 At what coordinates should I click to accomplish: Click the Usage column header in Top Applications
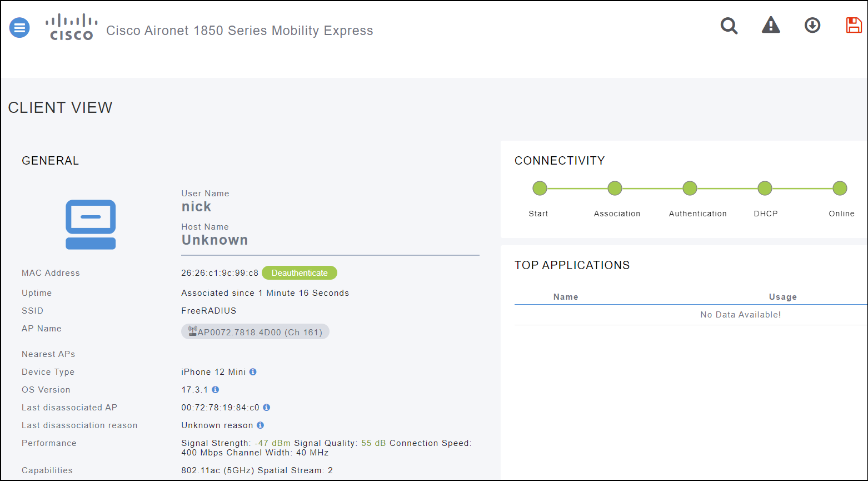point(783,297)
